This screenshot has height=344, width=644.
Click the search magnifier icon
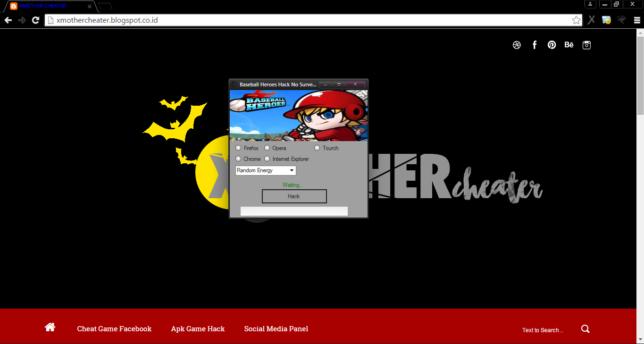585,329
